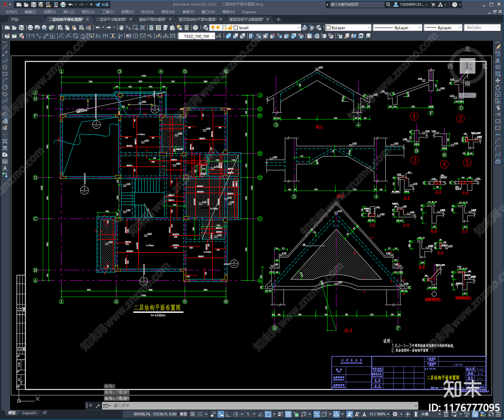Open the 1:1 / 100% annotation scale dropdown

(379, 414)
